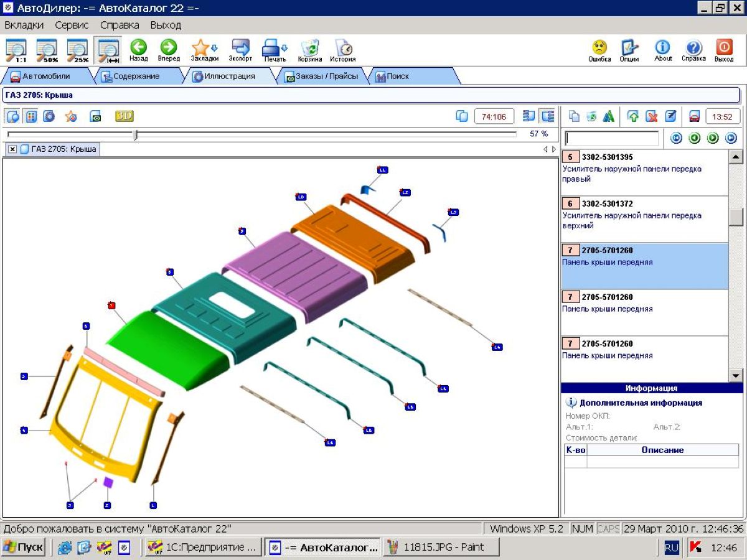
Task: Open the История (history) icon
Action: (x=343, y=50)
